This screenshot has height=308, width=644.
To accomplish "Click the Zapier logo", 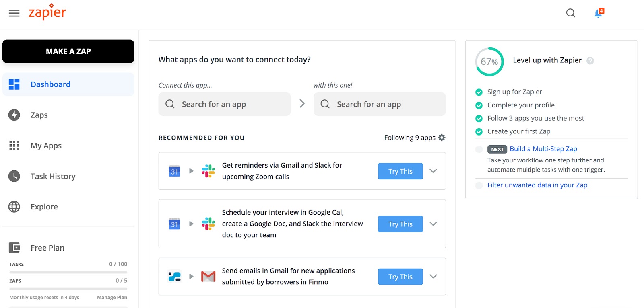I will click(47, 12).
